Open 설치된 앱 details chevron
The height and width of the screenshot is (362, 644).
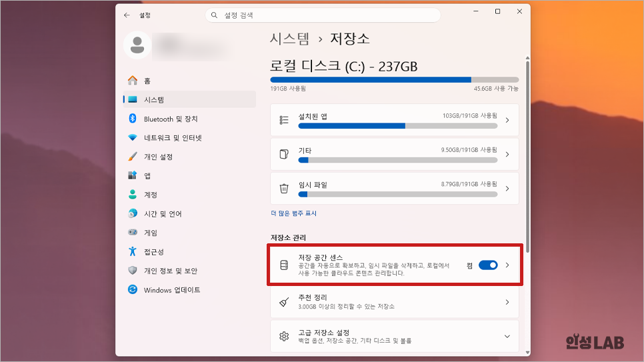tap(507, 120)
